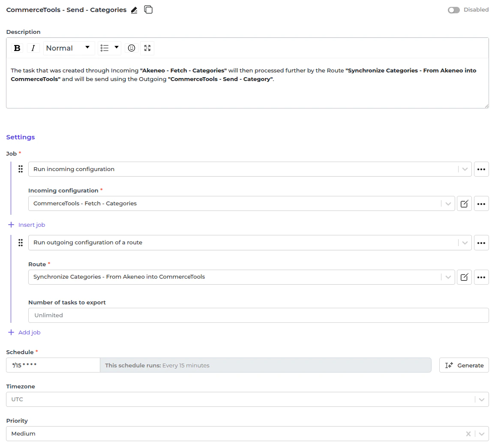Apply italic formatting in Description editor
495x448 pixels.
pyautogui.click(x=33, y=48)
